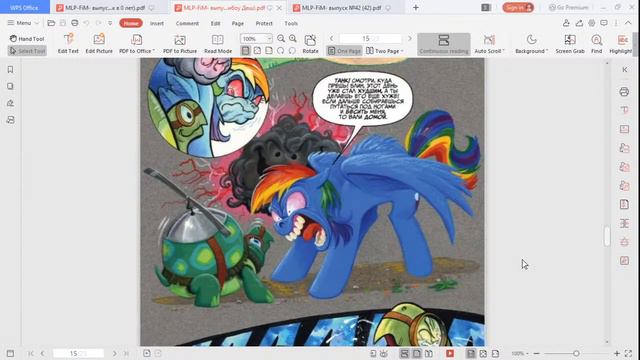Viewport: 640px width, 360px height.
Task: Select the Highlight tool
Action: (621, 44)
